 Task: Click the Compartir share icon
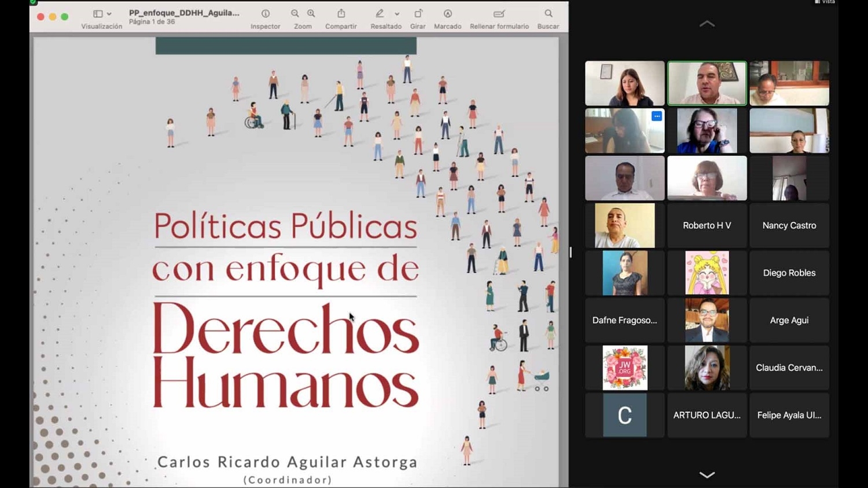point(341,14)
